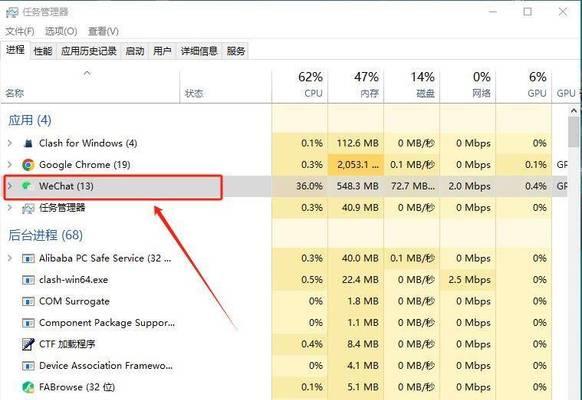Click Chrome GPU value 0.1%
Viewport: 582px width, 400px height.
pyautogui.click(x=536, y=164)
